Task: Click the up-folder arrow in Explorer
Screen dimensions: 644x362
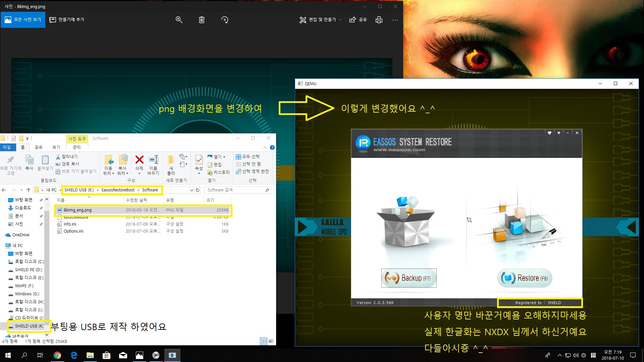Action: [x=29, y=190]
